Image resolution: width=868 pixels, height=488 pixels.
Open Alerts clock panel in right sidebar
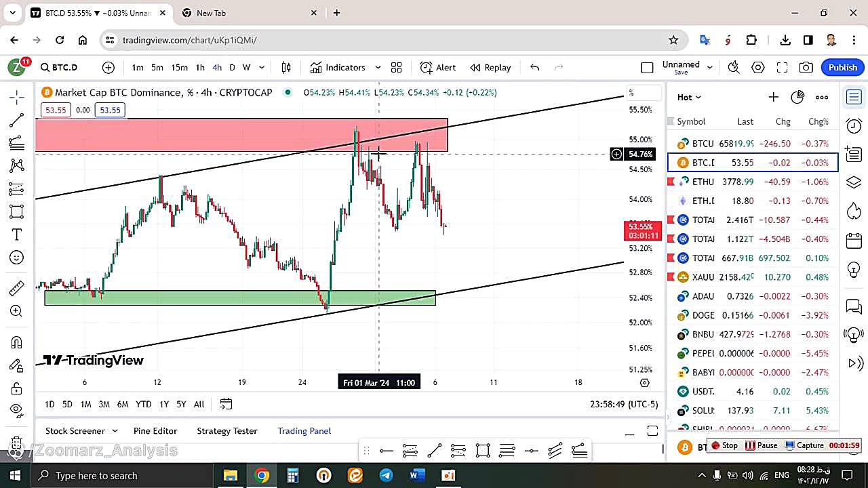(x=854, y=126)
